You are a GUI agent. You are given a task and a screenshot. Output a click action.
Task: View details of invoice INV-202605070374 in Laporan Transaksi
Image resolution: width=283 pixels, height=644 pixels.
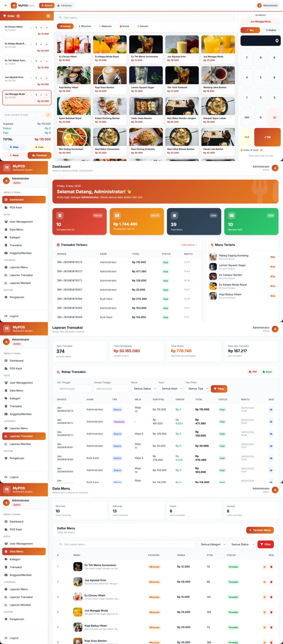tap(271, 409)
